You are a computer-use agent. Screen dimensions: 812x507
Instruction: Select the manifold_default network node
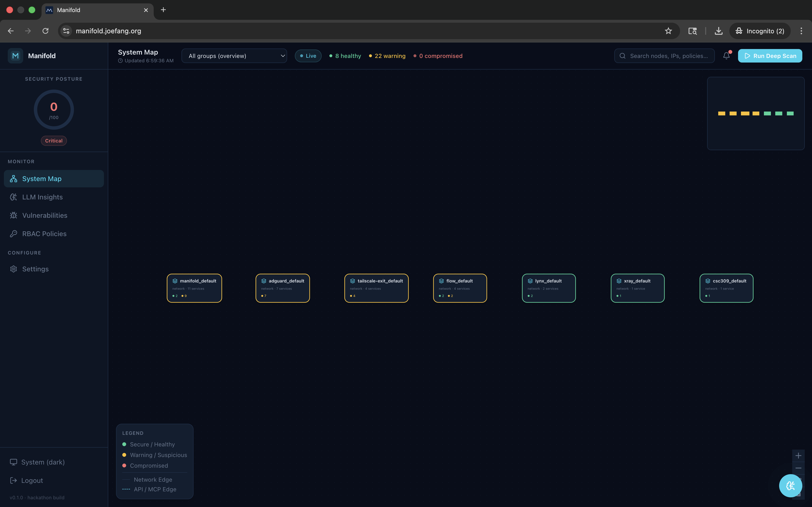point(194,288)
